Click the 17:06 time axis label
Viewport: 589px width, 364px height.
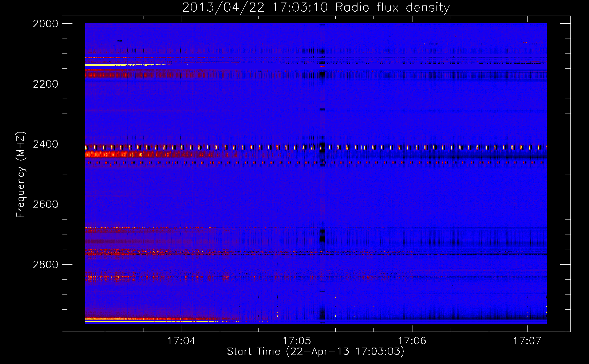(x=412, y=341)
